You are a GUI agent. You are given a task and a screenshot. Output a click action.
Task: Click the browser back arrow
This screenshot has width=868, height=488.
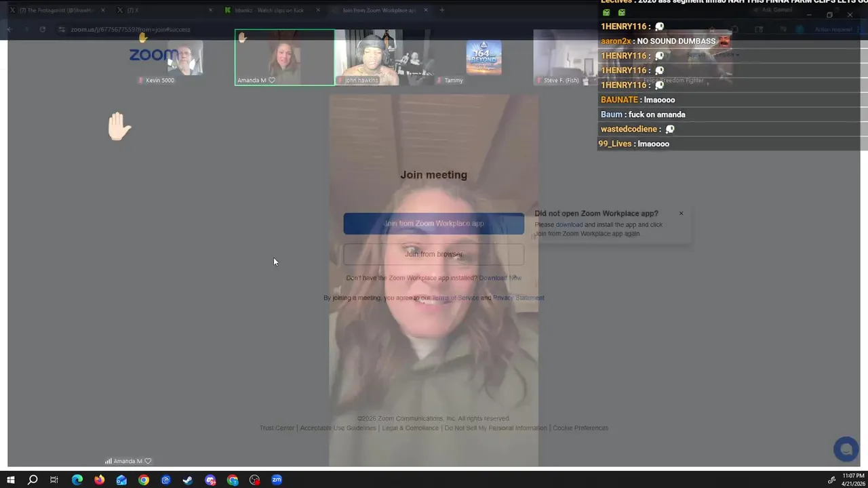coord(9,29)
